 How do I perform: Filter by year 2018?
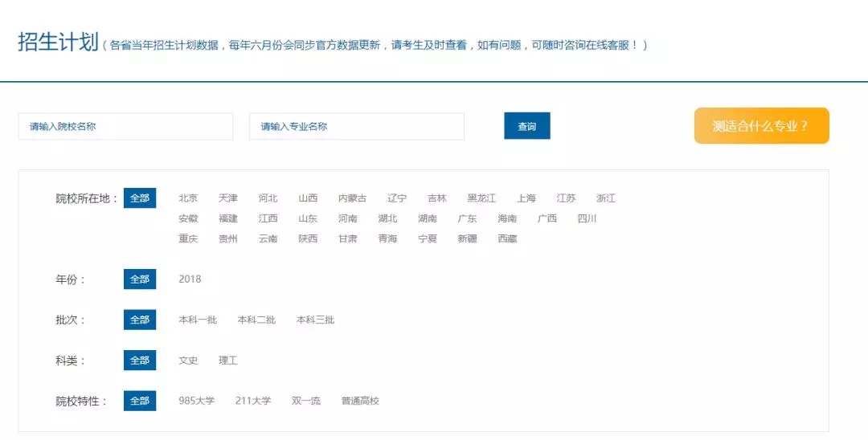click(x=190, y=279)
